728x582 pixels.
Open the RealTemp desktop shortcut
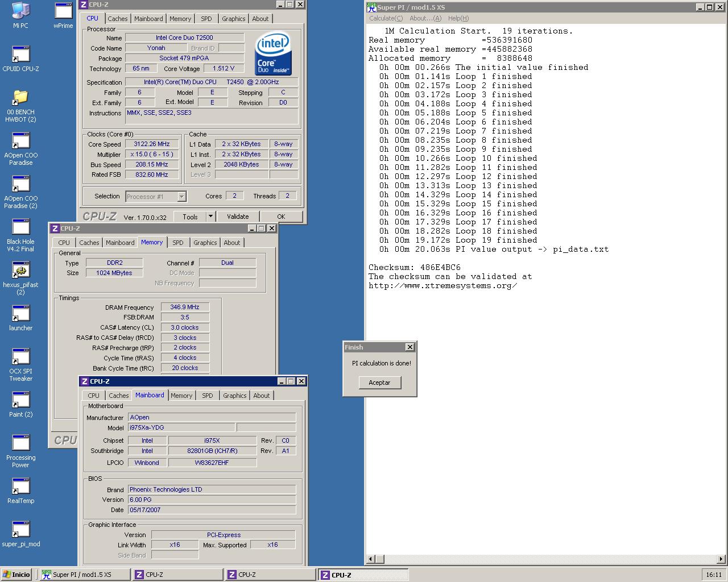point(20,490)
